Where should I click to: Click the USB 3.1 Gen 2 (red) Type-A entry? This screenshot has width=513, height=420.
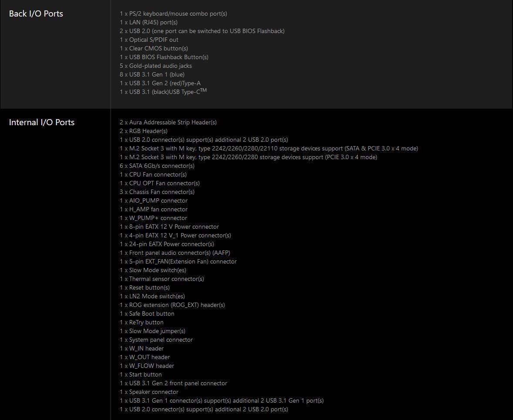(160, 83)
